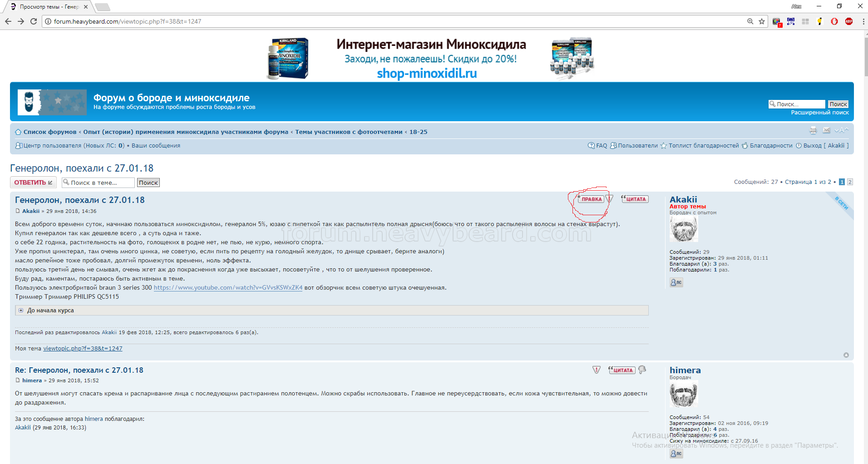Quote himera's reply with ЦИТАТА button
The image size is (868, 464).
click(621, 370)
